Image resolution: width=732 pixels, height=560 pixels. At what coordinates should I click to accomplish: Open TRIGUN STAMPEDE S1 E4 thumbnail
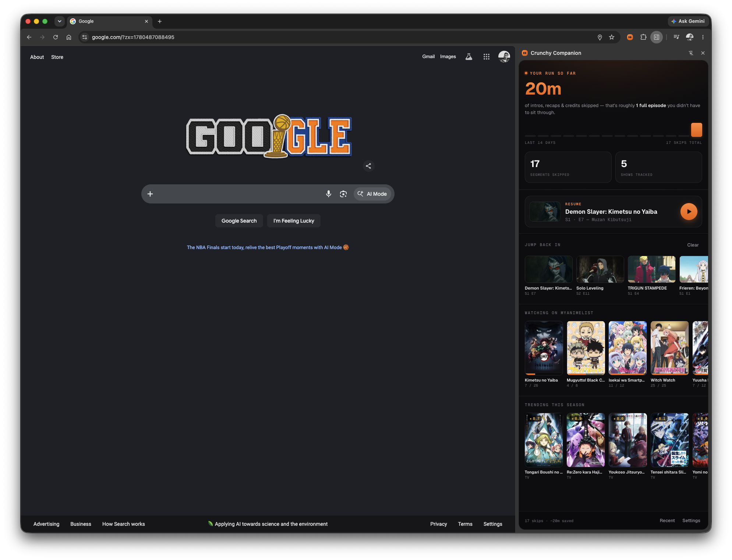coord(651,269)
